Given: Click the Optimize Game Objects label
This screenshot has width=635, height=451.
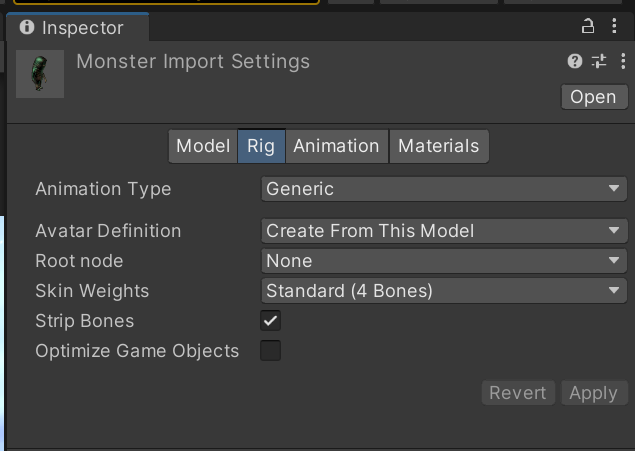Looking at the screenshot, I should coord(137,351).
